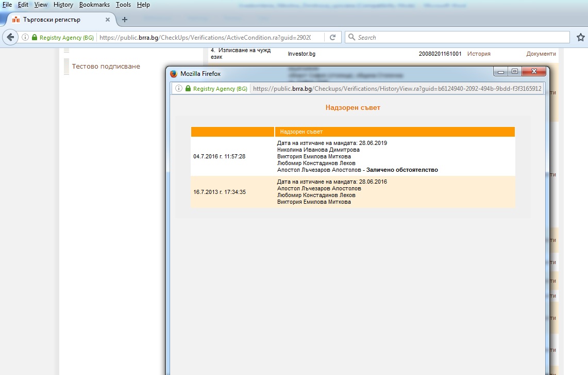The height and width of the screenshot is (375, 588).
Task: Open the File menu
Action: pyautogui.click(x=7, y=5)
